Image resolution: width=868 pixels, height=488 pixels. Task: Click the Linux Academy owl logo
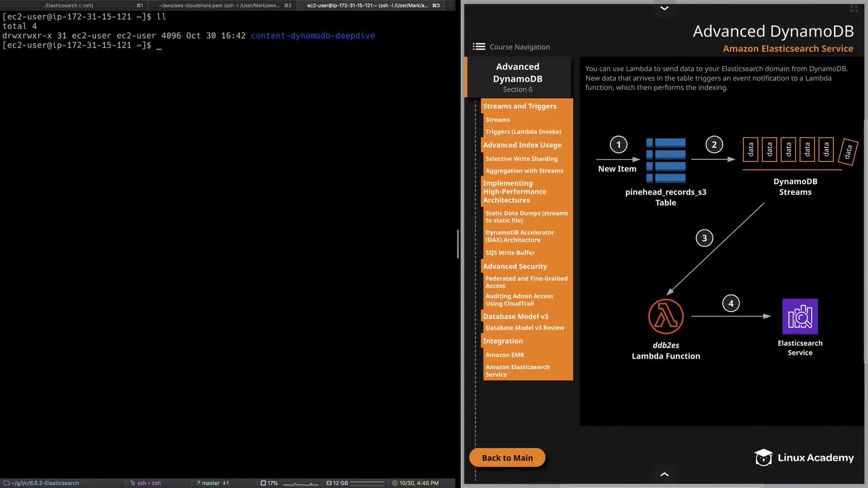(x=763, y=457)
